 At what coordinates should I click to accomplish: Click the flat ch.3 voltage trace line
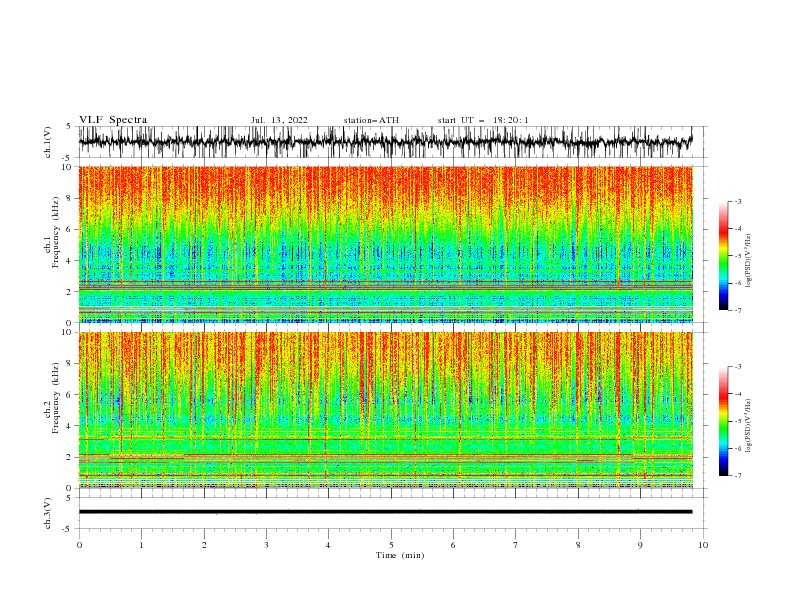(385, 512)
